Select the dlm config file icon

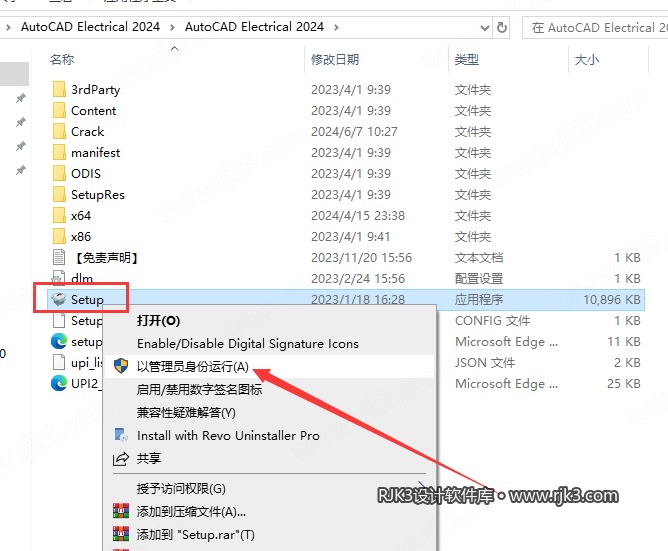tap(58, 278)
